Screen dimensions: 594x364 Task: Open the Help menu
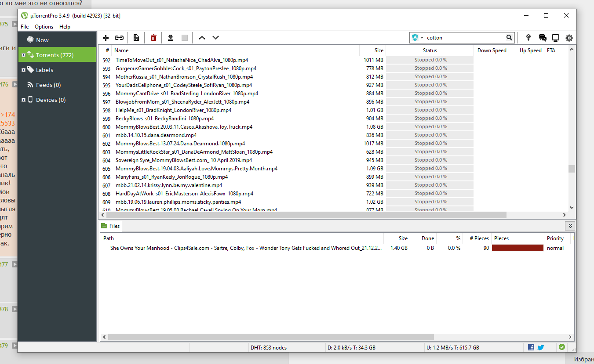65,27
